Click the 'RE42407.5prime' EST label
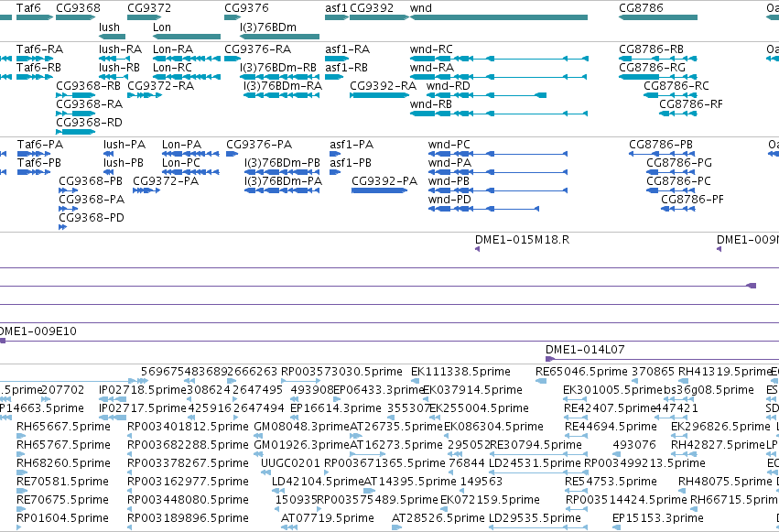The image size is (779, 532). (611, 407)
